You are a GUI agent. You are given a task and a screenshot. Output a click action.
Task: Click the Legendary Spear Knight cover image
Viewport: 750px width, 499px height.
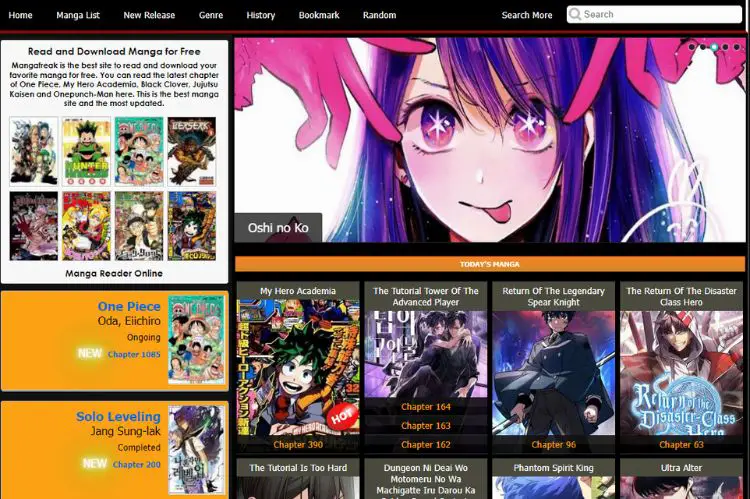[553, 373]
